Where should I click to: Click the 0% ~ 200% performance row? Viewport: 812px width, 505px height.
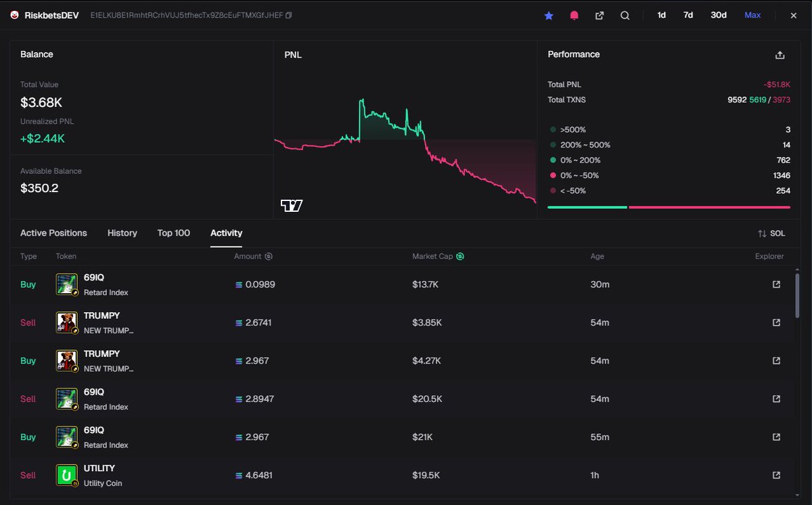pos(669,160)
